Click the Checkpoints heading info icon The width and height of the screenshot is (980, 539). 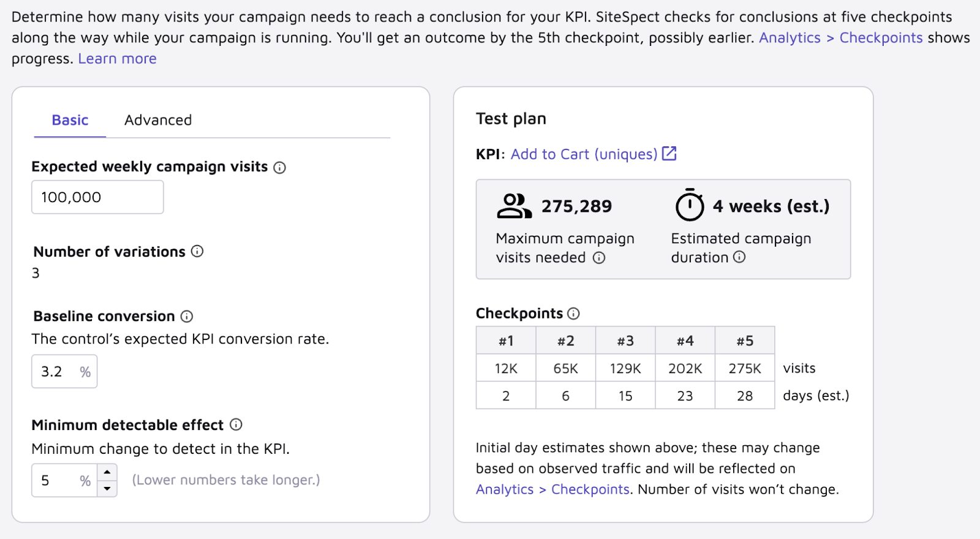[573, 314]
